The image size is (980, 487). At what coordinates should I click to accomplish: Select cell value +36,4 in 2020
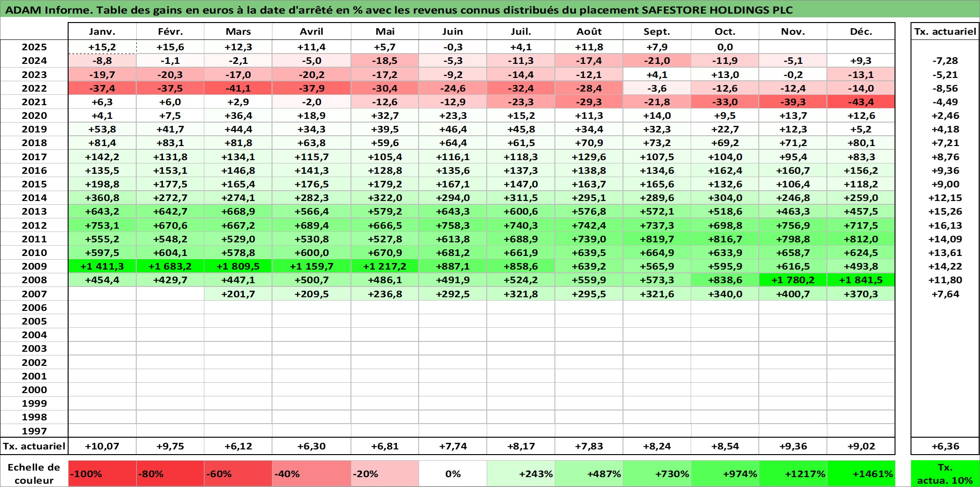pyautogui.click(x=238, y=116)
